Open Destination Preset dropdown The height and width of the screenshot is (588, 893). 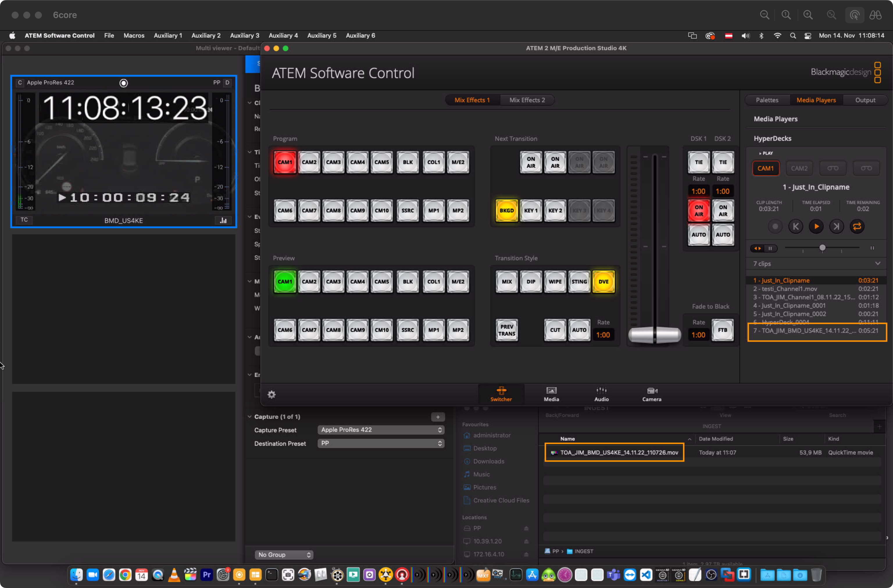(381, 443)
